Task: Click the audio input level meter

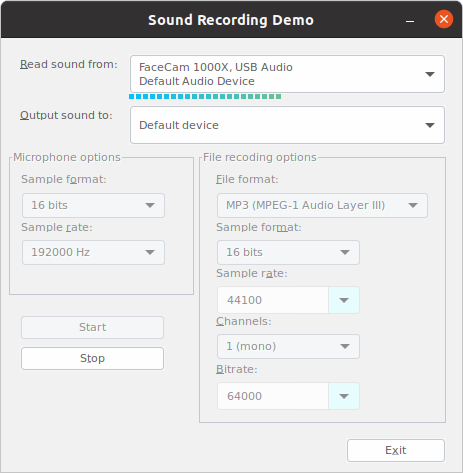Action: coord(205,97)
